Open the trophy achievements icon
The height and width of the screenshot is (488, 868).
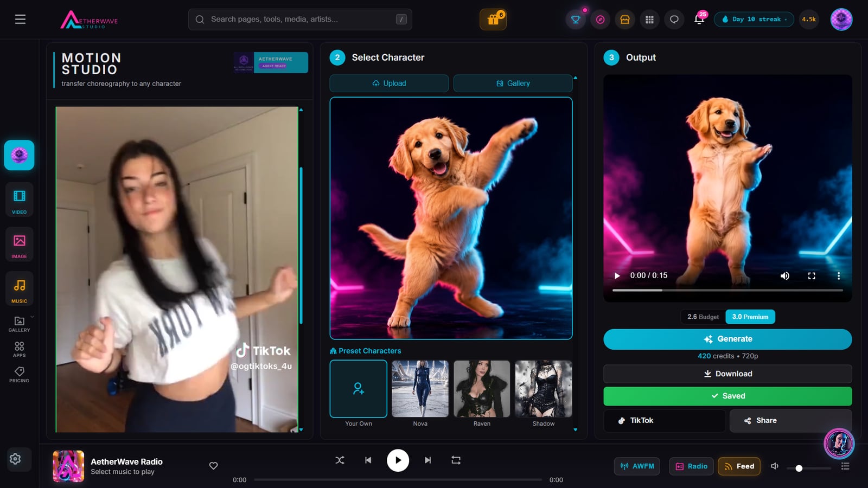(576, 20)
